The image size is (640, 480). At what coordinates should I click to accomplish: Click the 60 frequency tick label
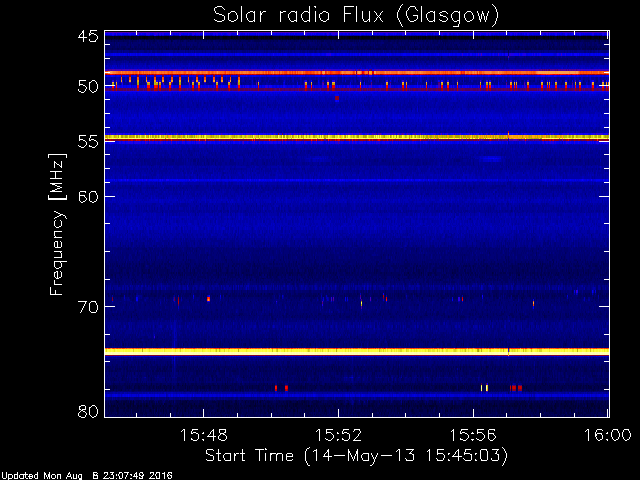88,196
